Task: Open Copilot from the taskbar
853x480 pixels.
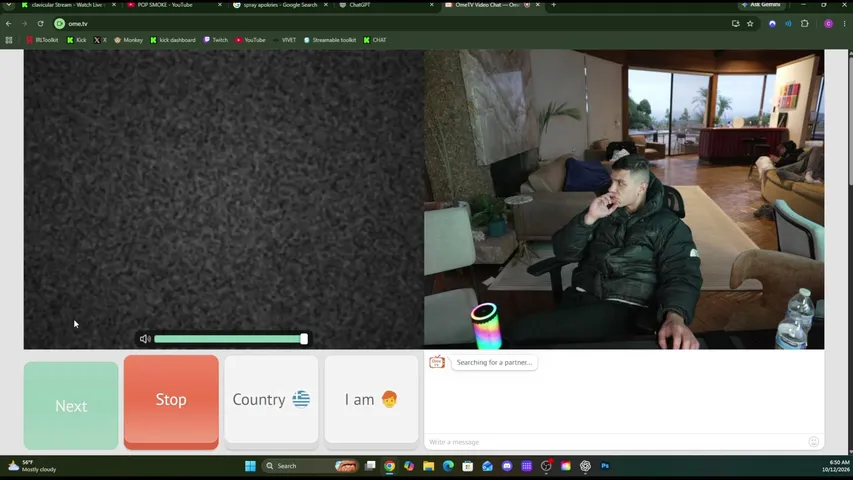Action: coord(409,466)
